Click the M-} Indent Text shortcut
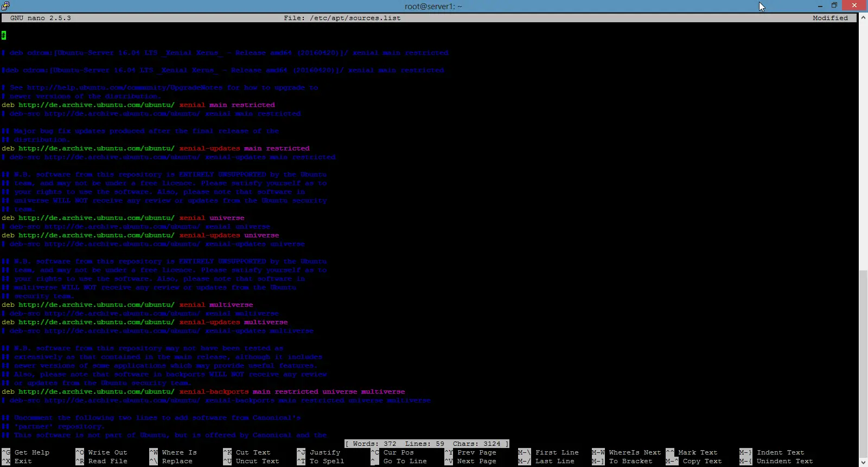Image resolution: width=868 pixels, height=467 pixels. click(x=772, y=452)
